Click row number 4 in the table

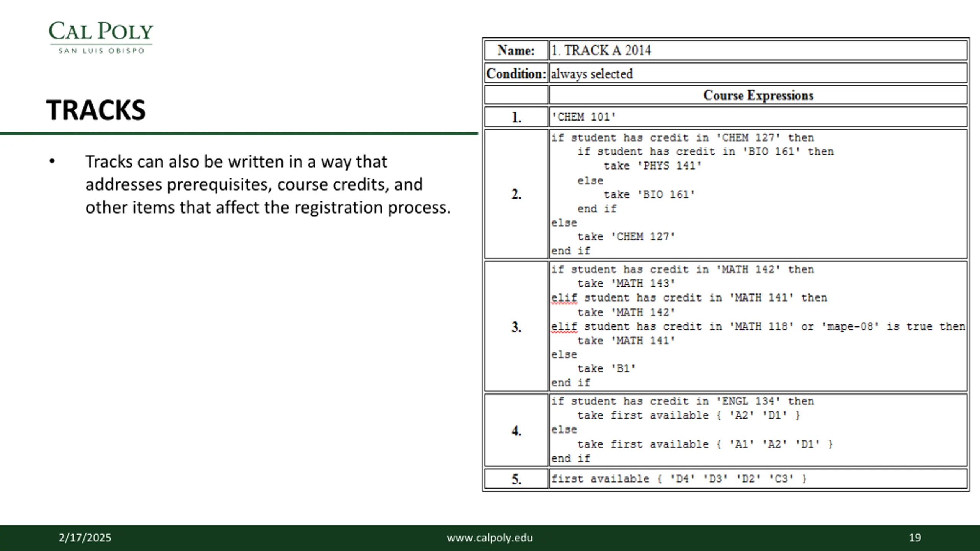pyautogui.click(x=516, y=430)
